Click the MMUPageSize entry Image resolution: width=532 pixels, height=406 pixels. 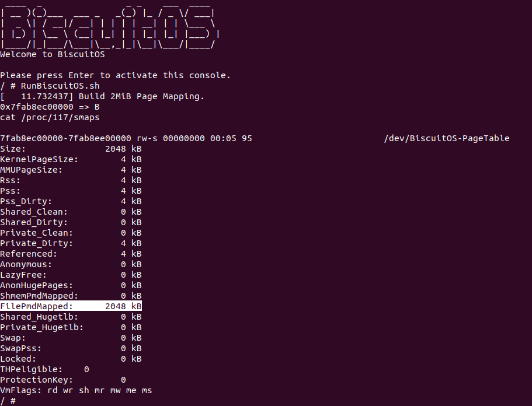click(x=71, y=170)
